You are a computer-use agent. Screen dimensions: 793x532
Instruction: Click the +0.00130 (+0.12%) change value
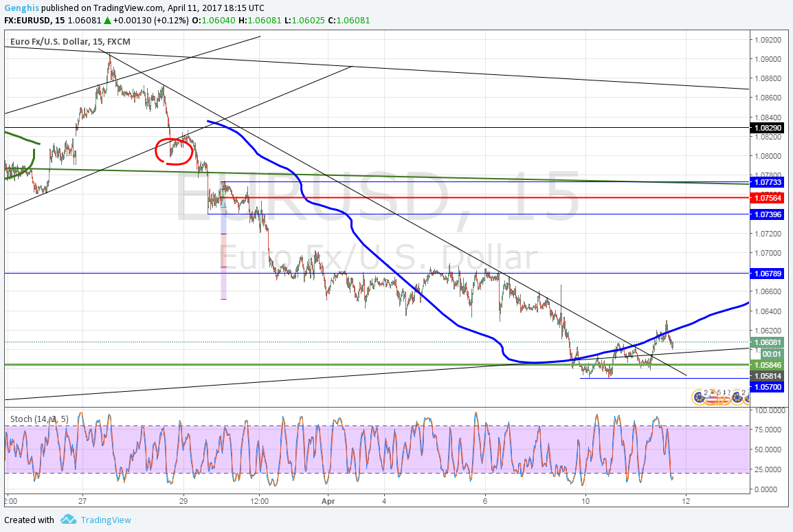click(150, 20)
